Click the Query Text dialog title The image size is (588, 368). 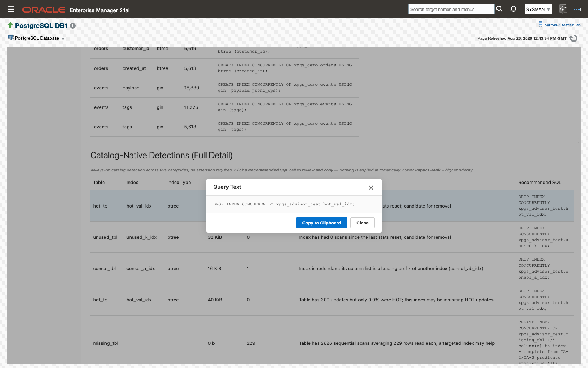pos(227,187)
